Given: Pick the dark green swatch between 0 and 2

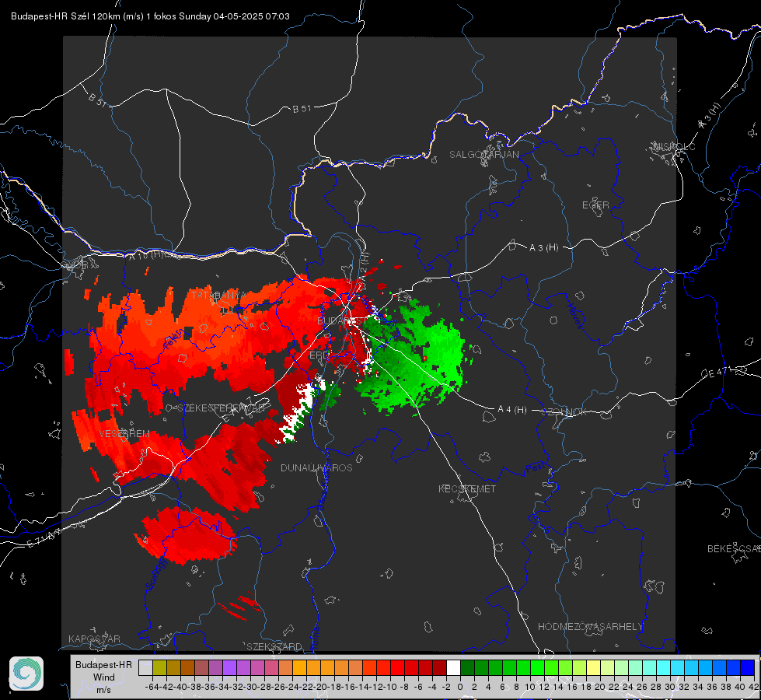Looking at the screenshot, I should 467,668.
